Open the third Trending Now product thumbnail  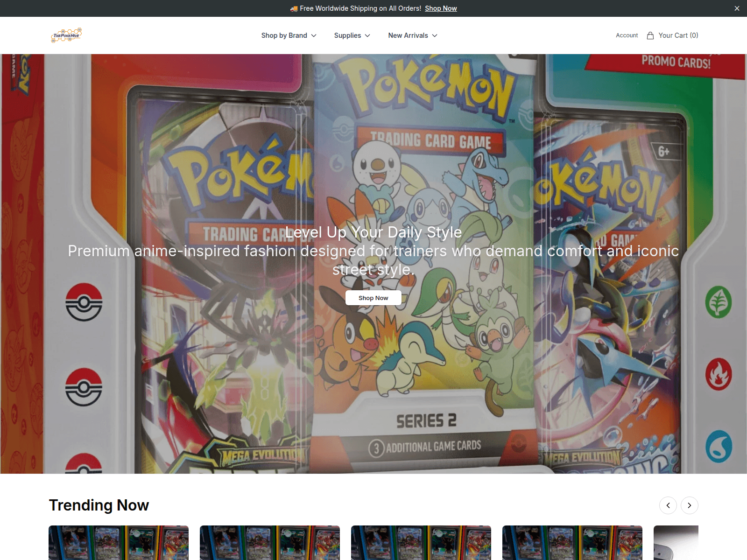coord(421,543)
